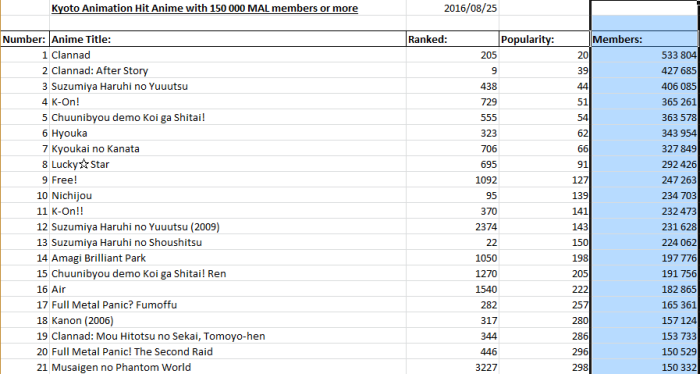Click 'Full Metal Panic! The Second Raid' cell
Screen dimensions: 700x374
(x=228, y=352)
